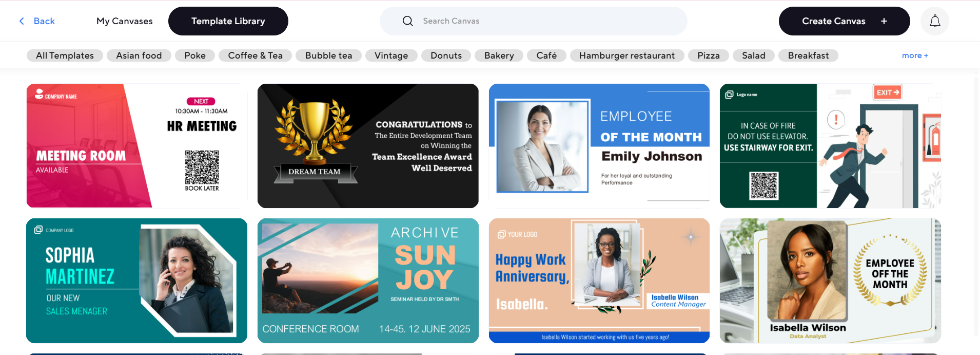Image resolution: width=980 pixels, height=355 pixels.
Task: Click the search magnifier icon
Action: point(408,21)
